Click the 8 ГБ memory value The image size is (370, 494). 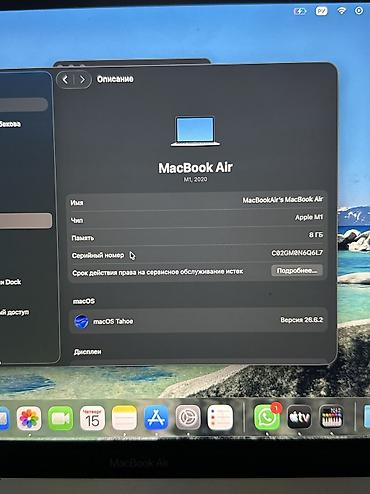point(316,235)
